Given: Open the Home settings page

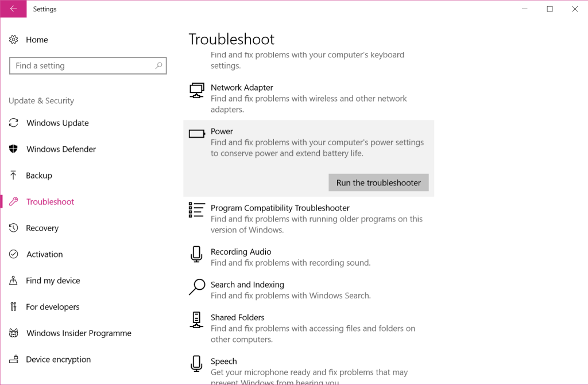Looking at the screenshot, I should coord(37,40).
